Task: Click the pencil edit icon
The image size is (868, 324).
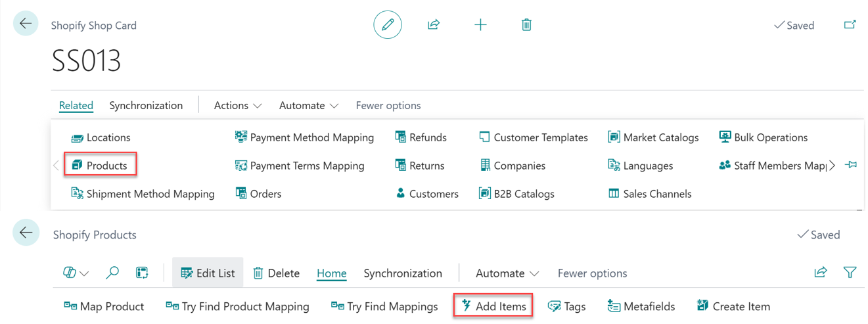Action: tap(388, 25)
